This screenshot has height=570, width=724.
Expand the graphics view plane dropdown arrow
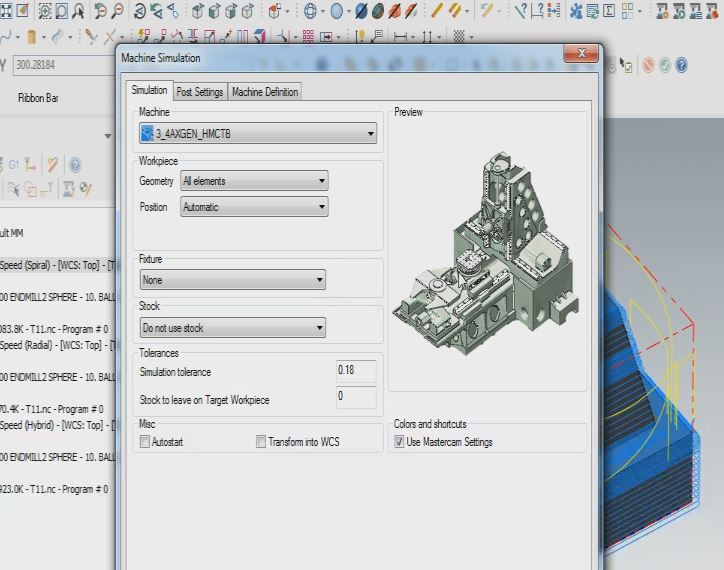[288, 11]
